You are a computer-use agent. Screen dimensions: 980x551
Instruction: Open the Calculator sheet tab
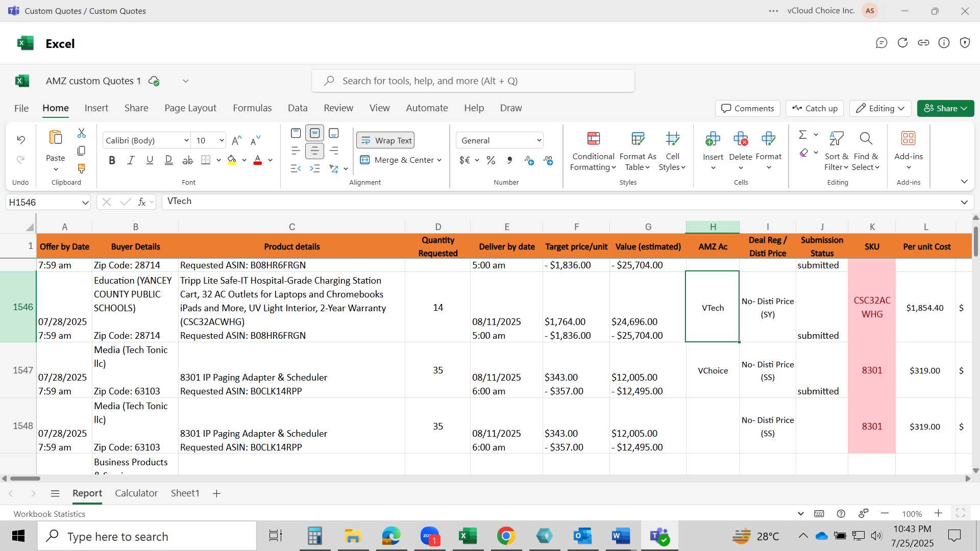coord(136,493)
